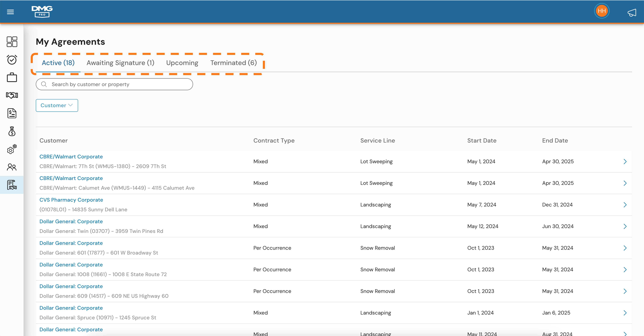The height and width of the screenshot is (336, 644).
Task: Click property text "601 W Broadway St"
Action: pos(134,253)
